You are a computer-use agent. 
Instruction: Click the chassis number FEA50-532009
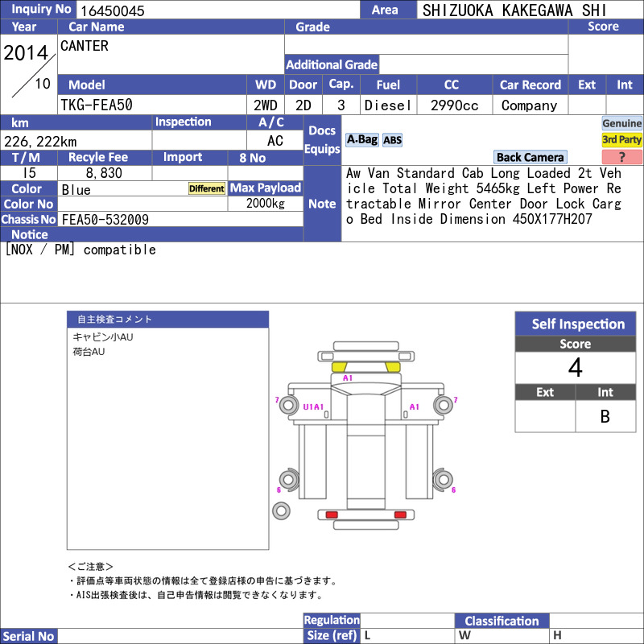(x=105, y=219)
